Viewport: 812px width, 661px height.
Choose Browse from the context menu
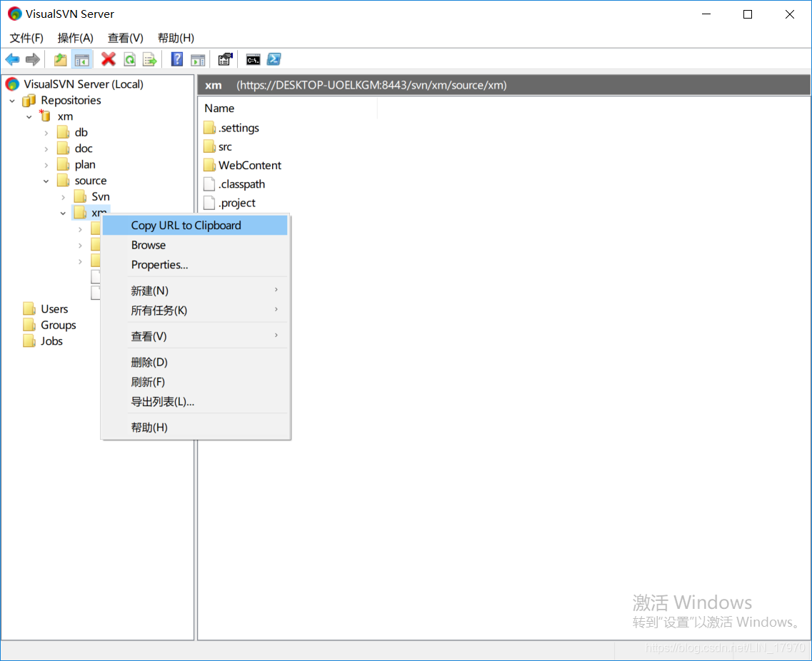(x=195, y=245)
